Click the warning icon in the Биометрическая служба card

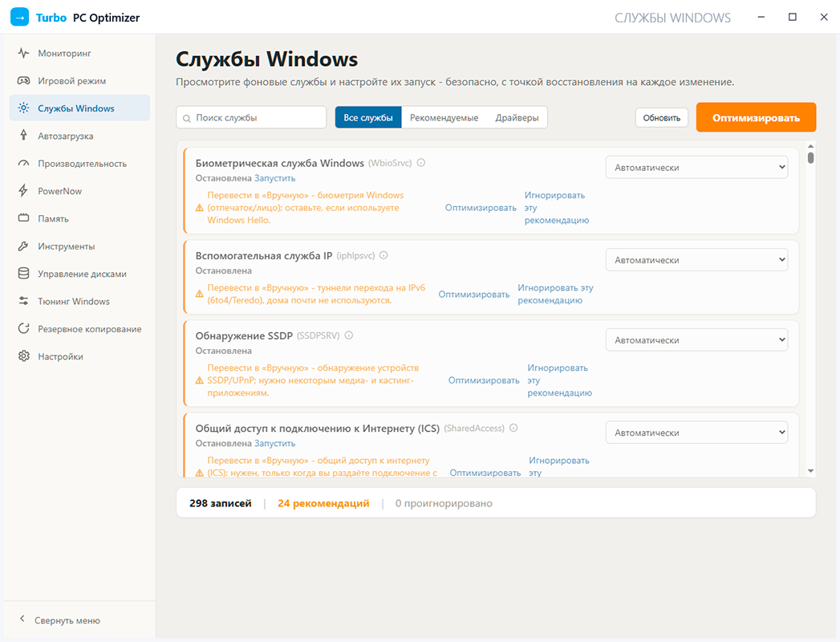199,208
